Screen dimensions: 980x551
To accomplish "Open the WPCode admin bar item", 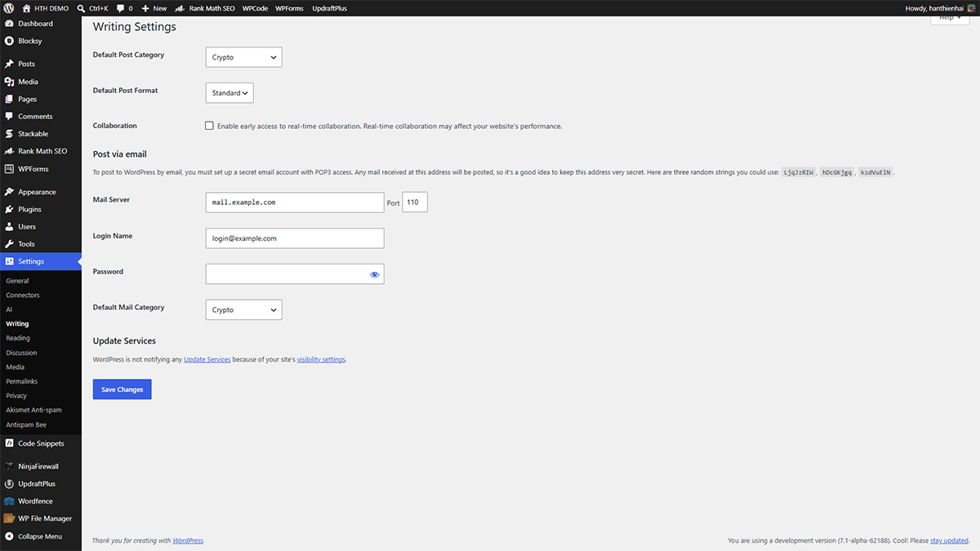I will point(255,8).
